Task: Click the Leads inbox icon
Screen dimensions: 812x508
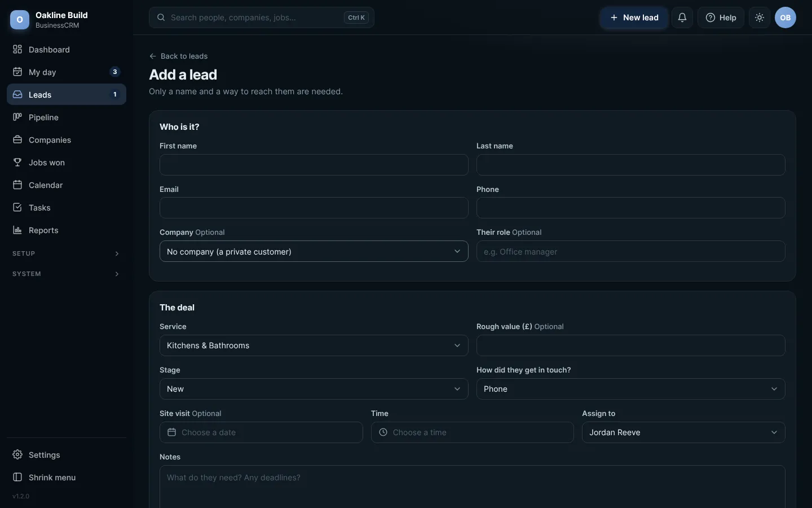Action: point(17,95)
